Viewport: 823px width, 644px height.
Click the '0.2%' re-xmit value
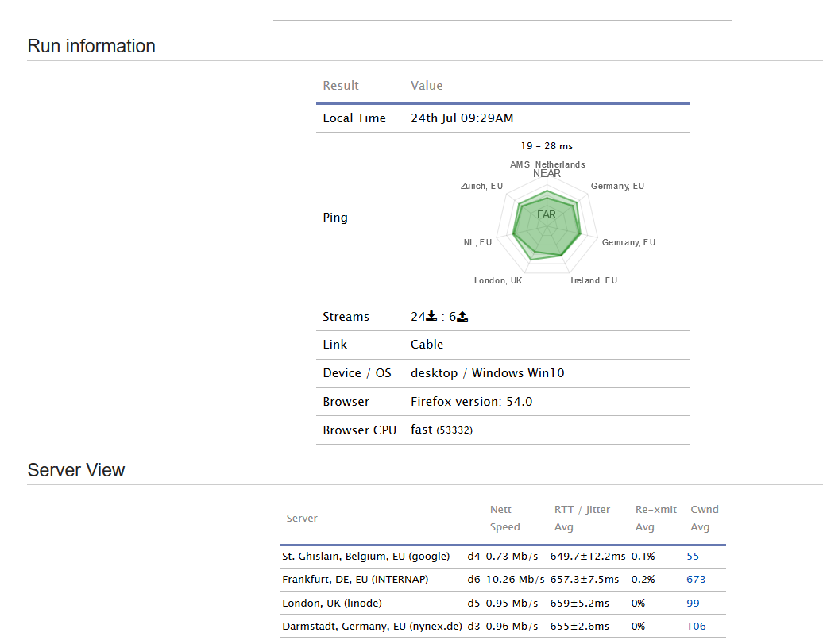point(643,580)
